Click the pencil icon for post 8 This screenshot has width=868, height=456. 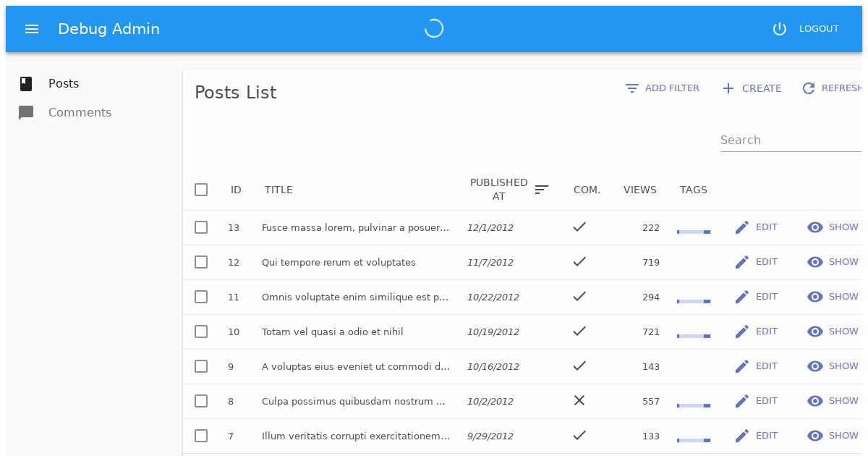[x=741, y=401]
